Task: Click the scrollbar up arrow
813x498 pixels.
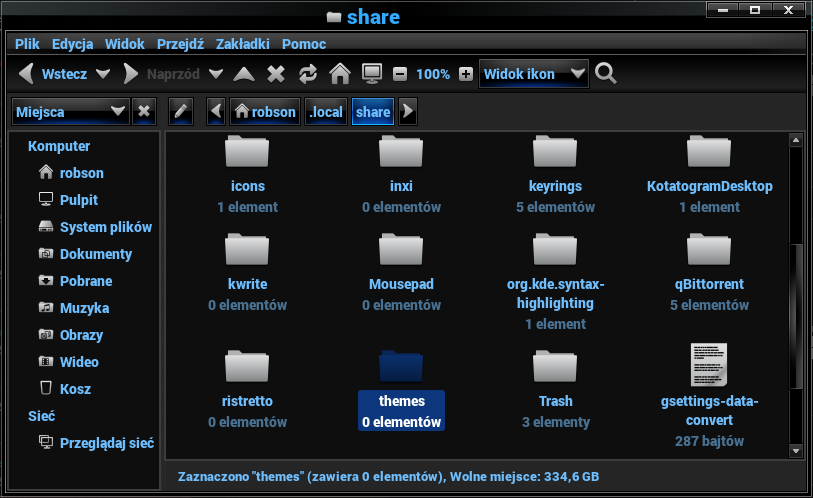Action: click(795, 140)
